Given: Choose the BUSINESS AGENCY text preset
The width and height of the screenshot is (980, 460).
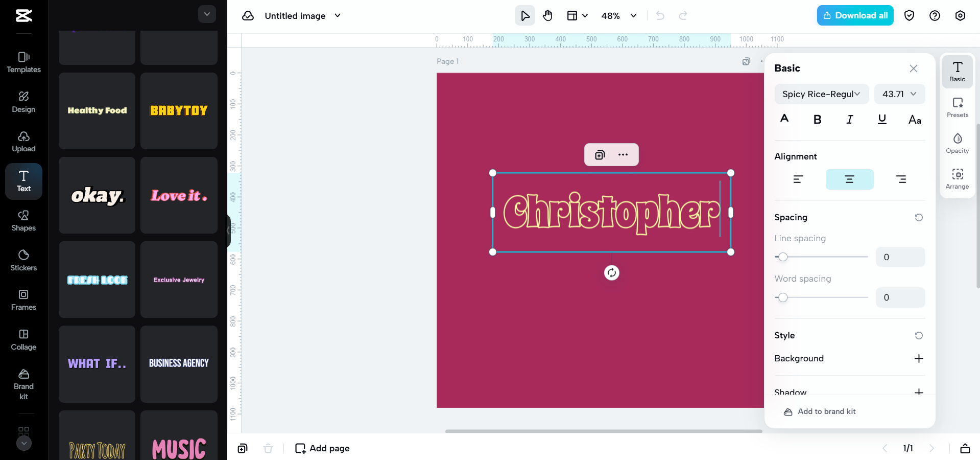Looking at the screenshot, I should coord(179,364).
